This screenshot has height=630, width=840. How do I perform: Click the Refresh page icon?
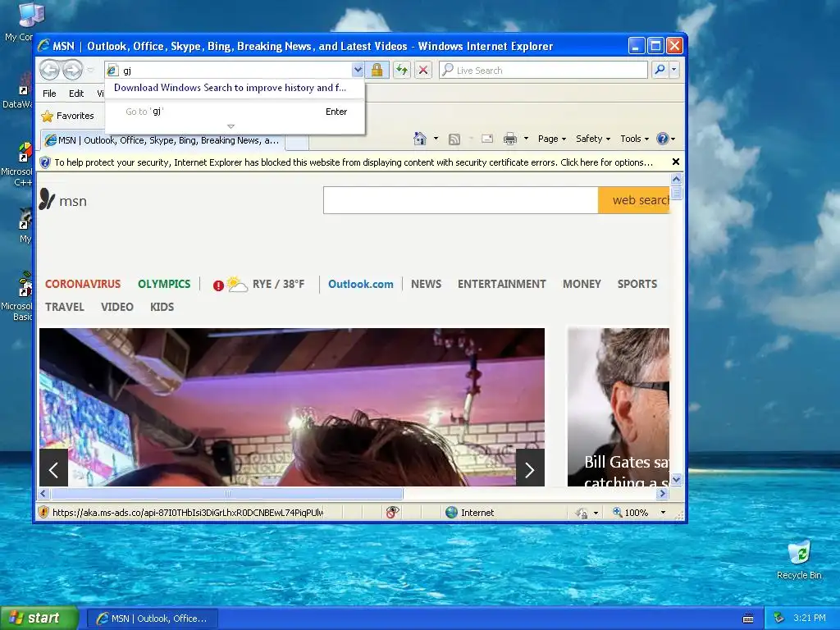click(402, 71)
